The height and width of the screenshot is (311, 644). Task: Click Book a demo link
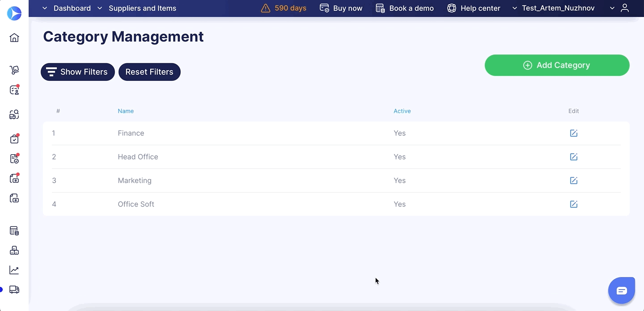click(x=405, y=8)
